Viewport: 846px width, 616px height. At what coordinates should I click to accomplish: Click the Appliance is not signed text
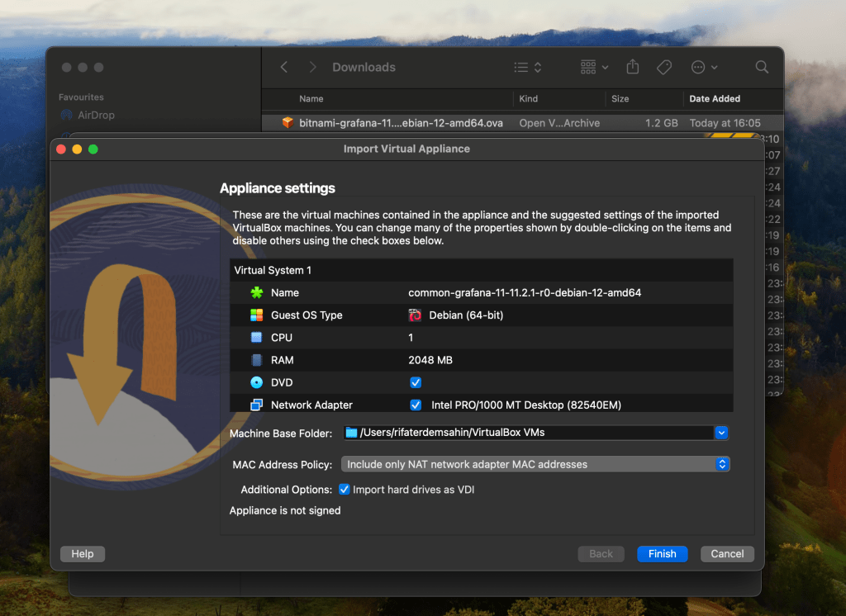point(285,510)
